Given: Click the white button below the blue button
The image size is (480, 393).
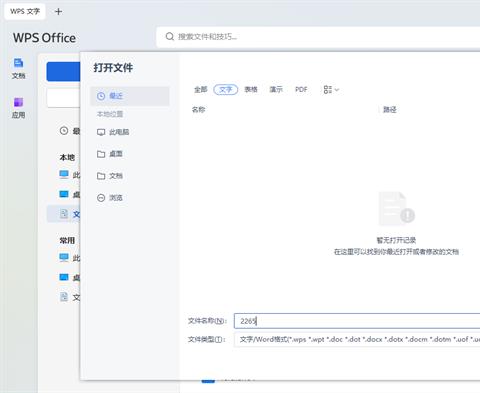Looking at the screenshot, I should (63, 98).
